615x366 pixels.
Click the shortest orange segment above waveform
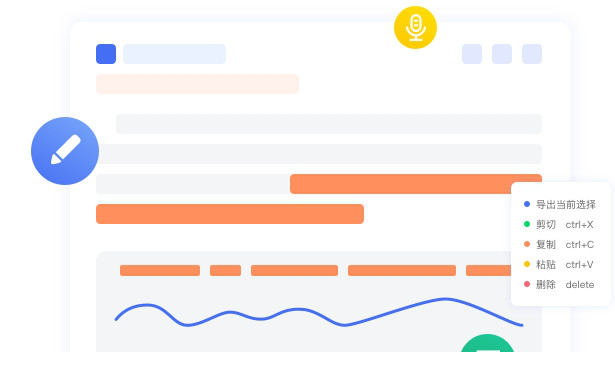tap(226, 270)
